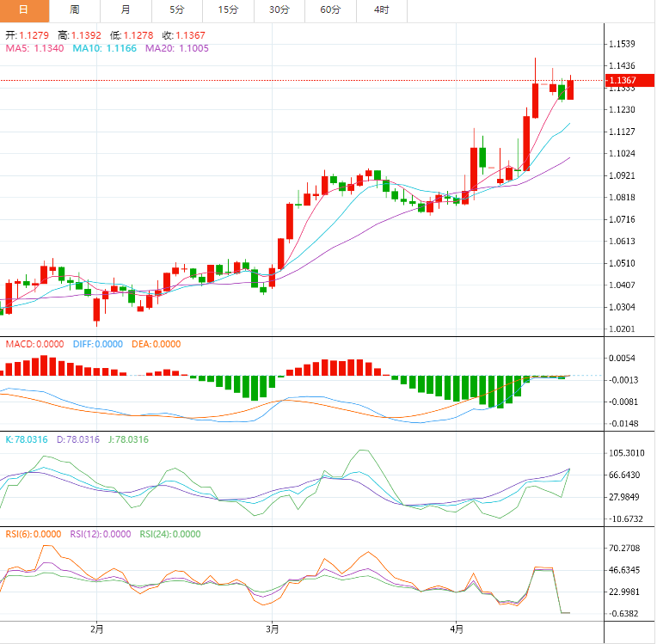
Task: Open the 月 monthly timeframe tab
Action: pos(126,10)
